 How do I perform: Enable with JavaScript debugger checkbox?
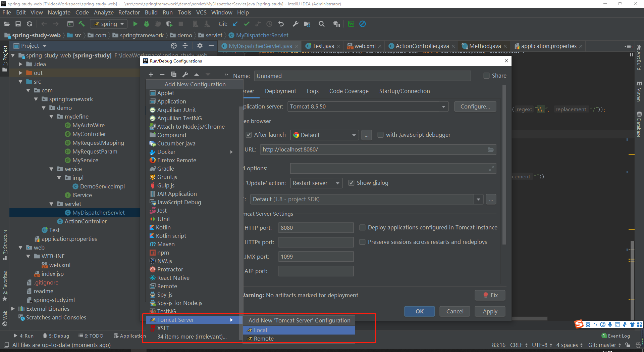point(380,135)
